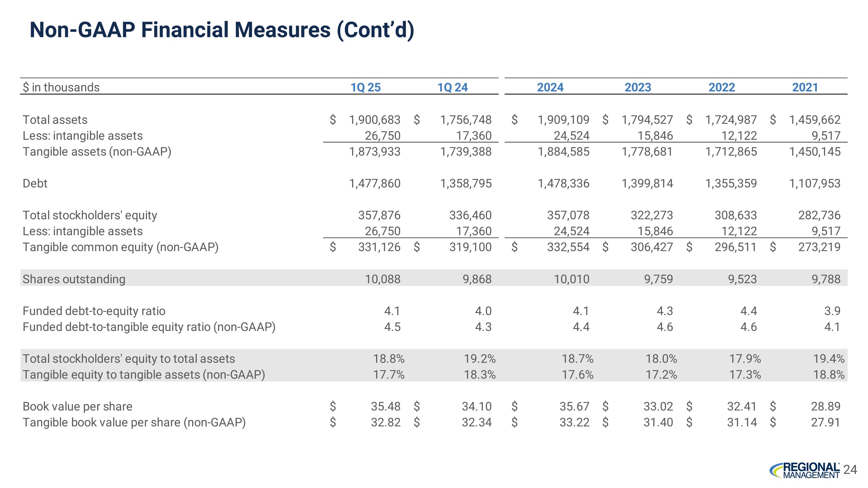Screen dimensions: 868x488
Task: Click the 1Q 25 total assets value 1,900,683
Action: coord(374,120)
